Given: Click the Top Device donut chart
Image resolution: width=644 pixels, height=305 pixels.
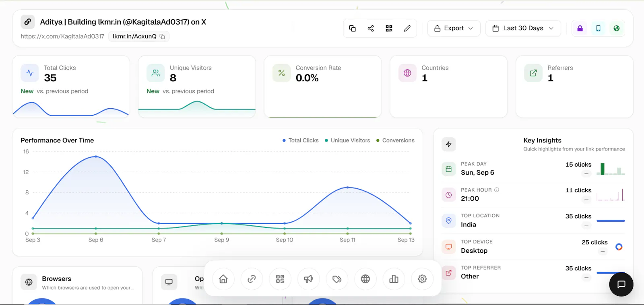Looking at the screenshot, I should (619, 247).
